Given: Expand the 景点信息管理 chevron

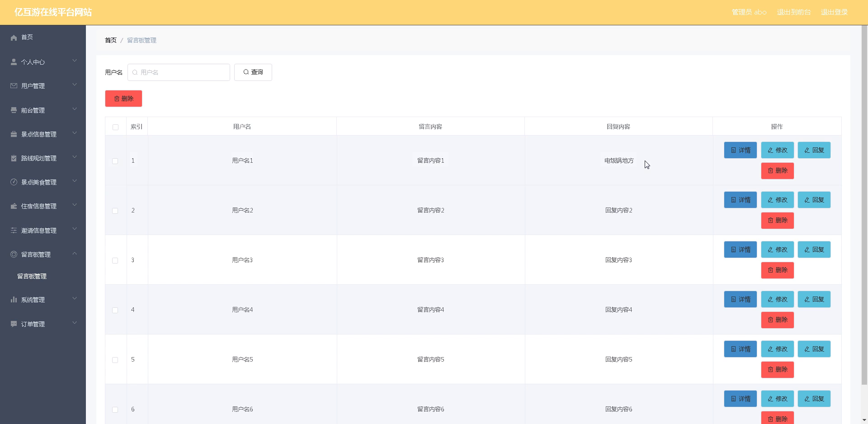Looking at the screenshot, I should click(75, 133).
